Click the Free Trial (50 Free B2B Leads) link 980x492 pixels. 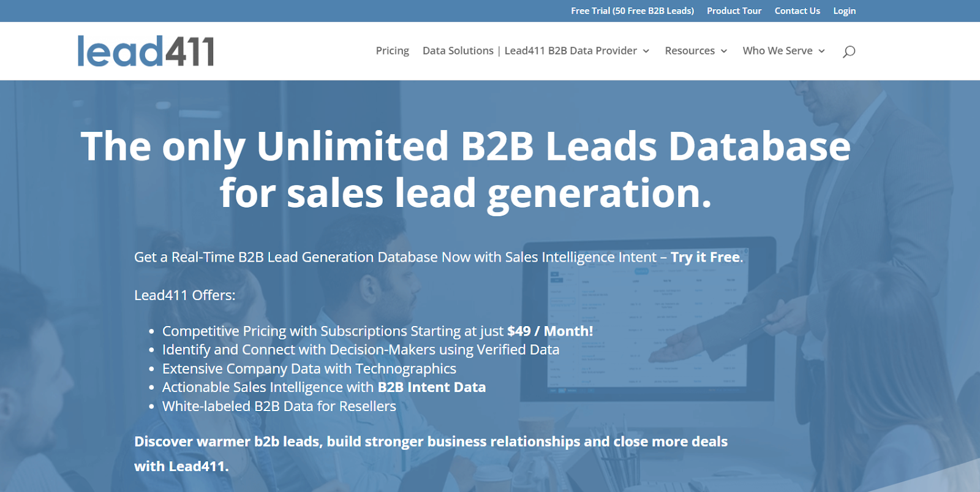632,10
